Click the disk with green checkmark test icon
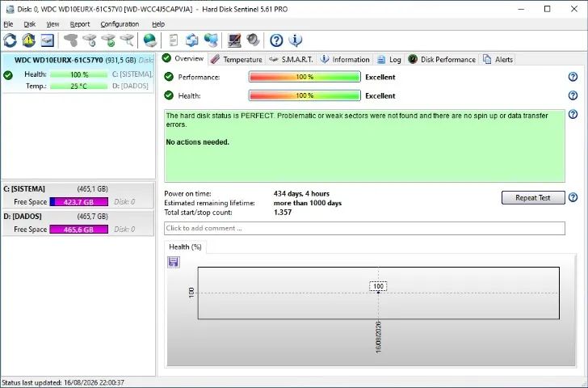The height and width of the screenshot is (388, 588). coord(109,40)
